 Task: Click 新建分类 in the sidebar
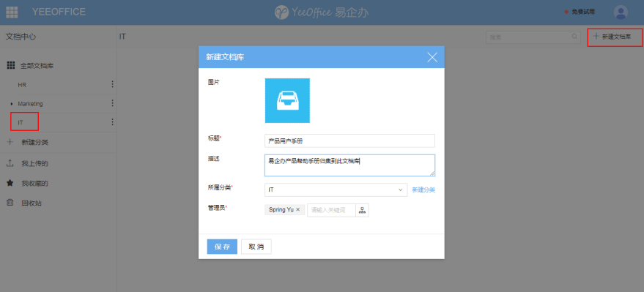[x=35, y=142]
